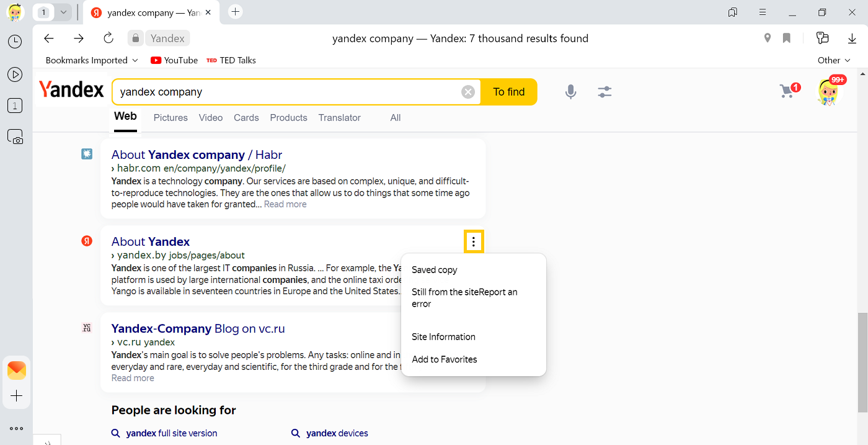The height and width of the screenshot is (445, 868).
Task: Click the browser reload page icon
Action: tap(108, 38)
